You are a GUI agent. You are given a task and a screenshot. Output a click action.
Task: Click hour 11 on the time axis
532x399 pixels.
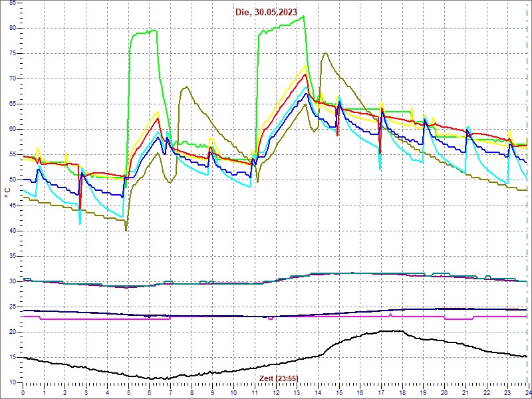[x=255, y=391]
